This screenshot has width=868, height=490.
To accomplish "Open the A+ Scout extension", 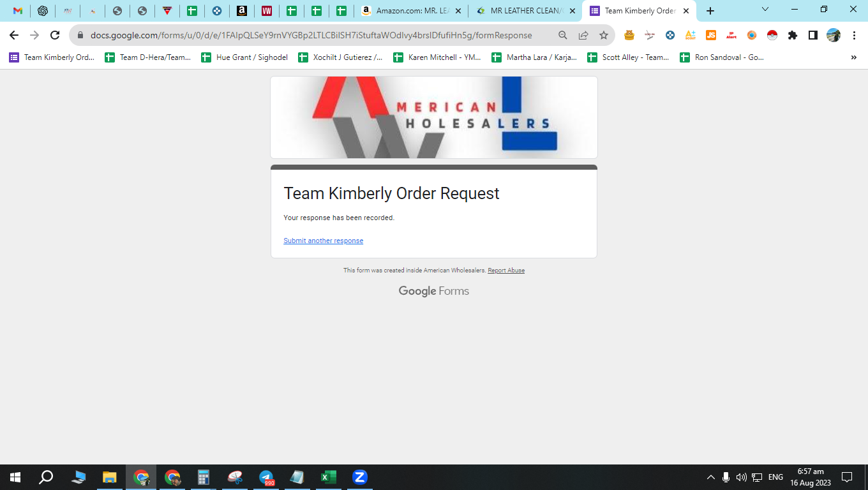I will (x=691, y=36).
